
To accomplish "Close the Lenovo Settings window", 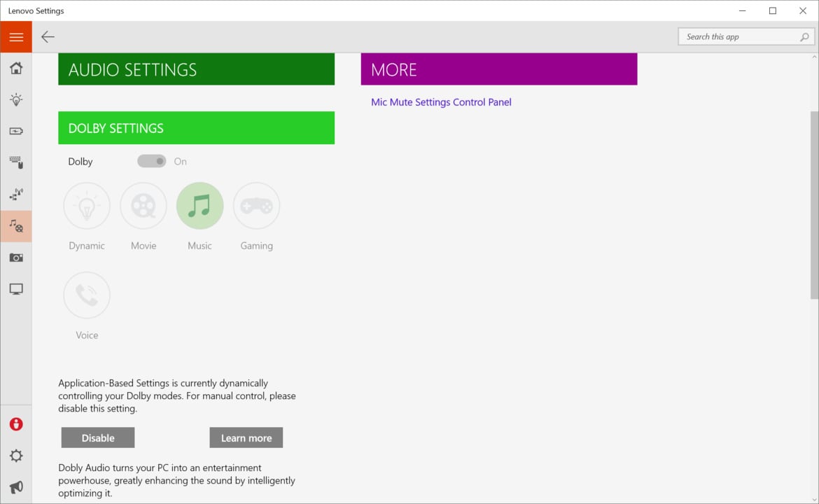I will pyautogui.click(x=803, y=10).
